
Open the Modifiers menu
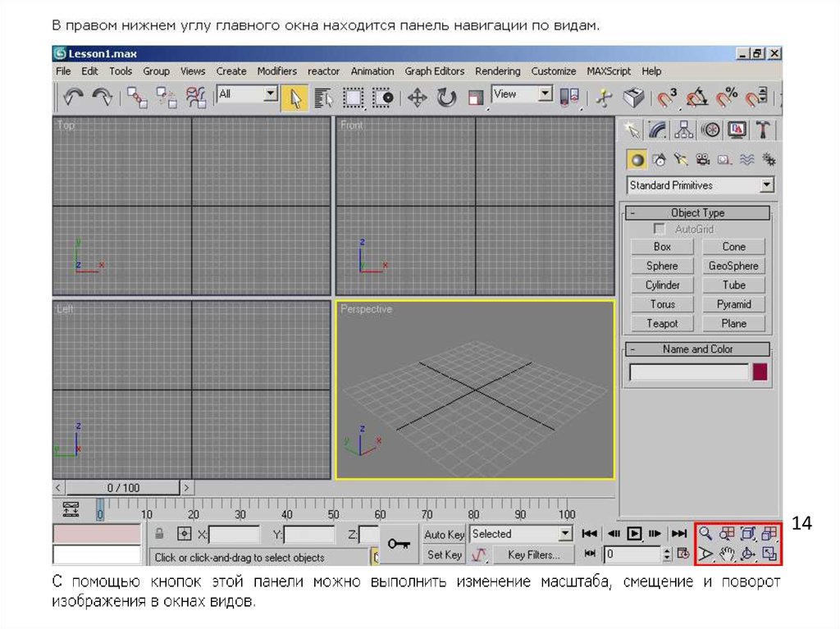276,71
